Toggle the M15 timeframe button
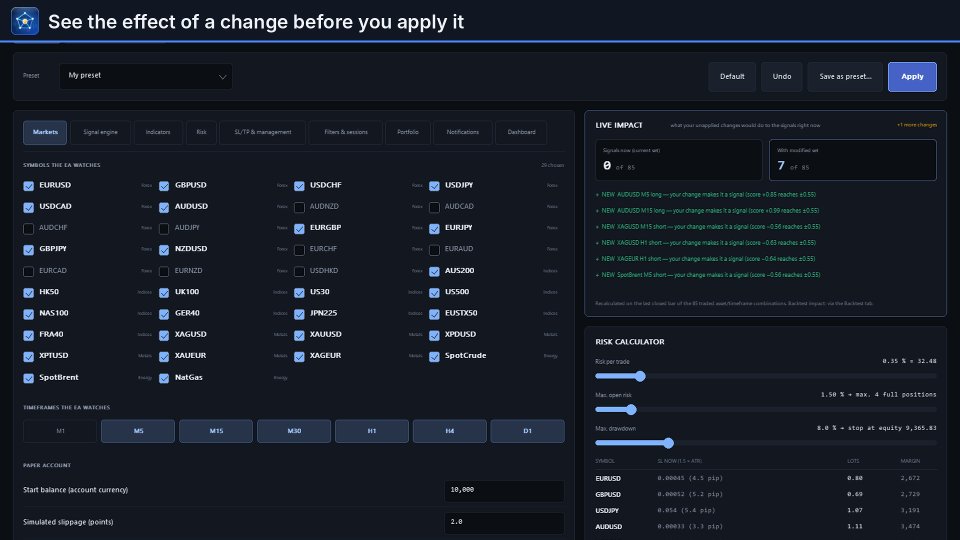Screen dimensions: 960x540 216,431
